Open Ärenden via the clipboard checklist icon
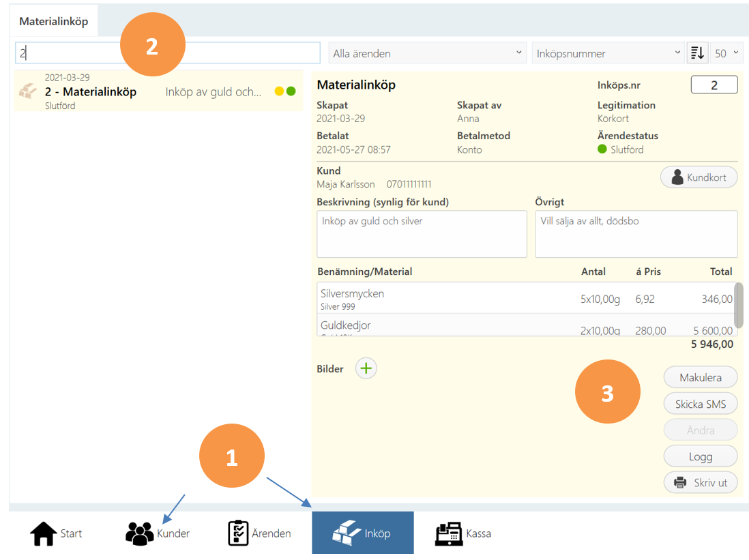 coord(238,533)
